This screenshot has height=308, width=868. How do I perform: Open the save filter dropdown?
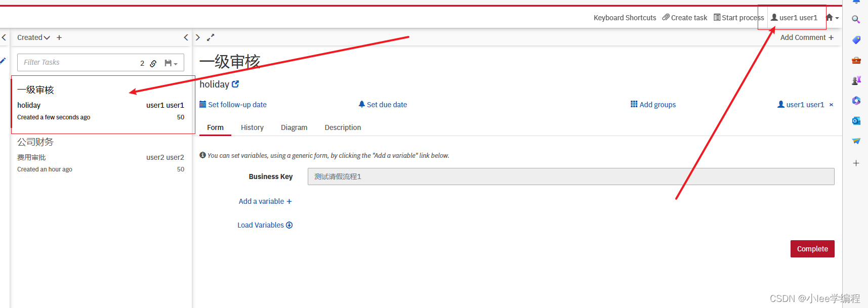pyautogui.click(x=171, y=63)
